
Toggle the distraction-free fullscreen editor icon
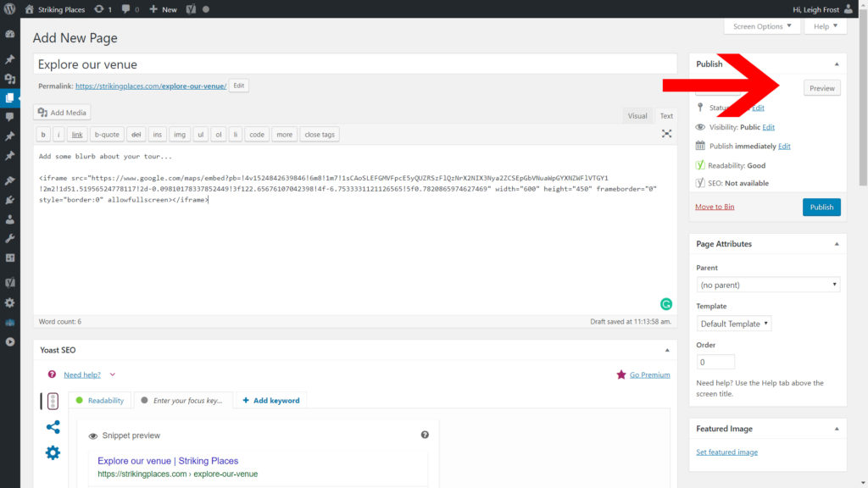click(666, 134)
